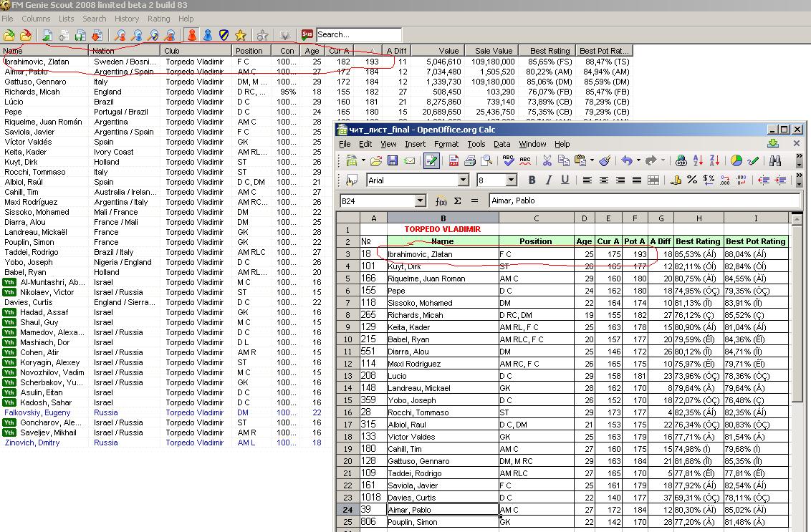Sort players by Best Rating column header
Viewport: 811px width, 532px height.
click(550, 51)
